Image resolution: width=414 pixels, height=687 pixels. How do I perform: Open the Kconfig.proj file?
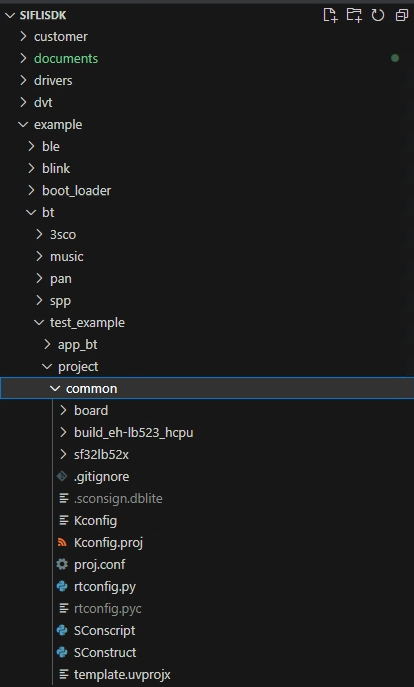[108, 542]
